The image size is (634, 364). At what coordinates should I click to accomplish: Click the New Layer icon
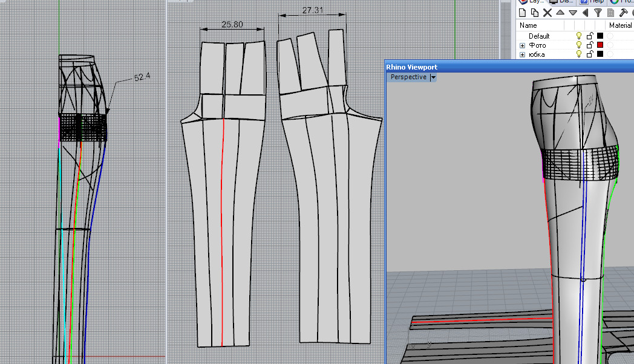click(x=522, y=13)
